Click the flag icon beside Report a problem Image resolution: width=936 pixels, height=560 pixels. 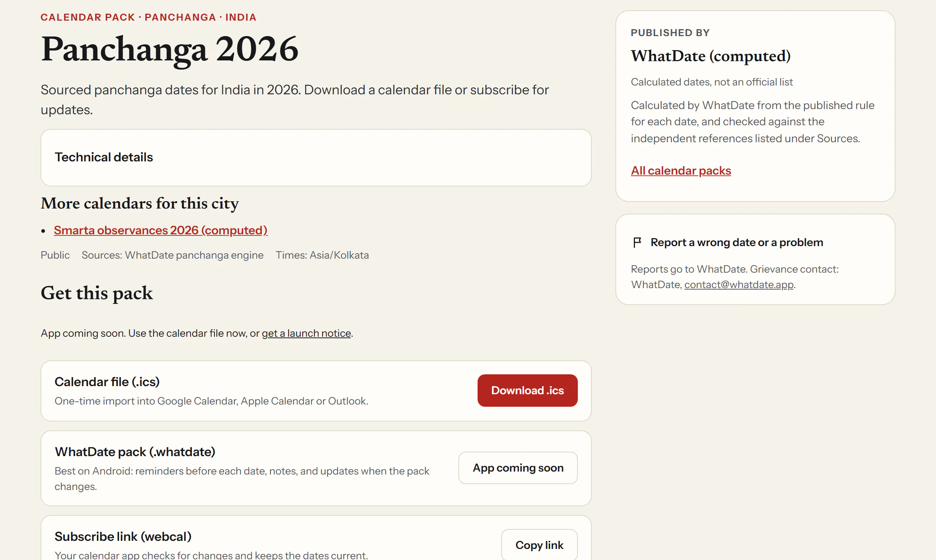(637, 242)
